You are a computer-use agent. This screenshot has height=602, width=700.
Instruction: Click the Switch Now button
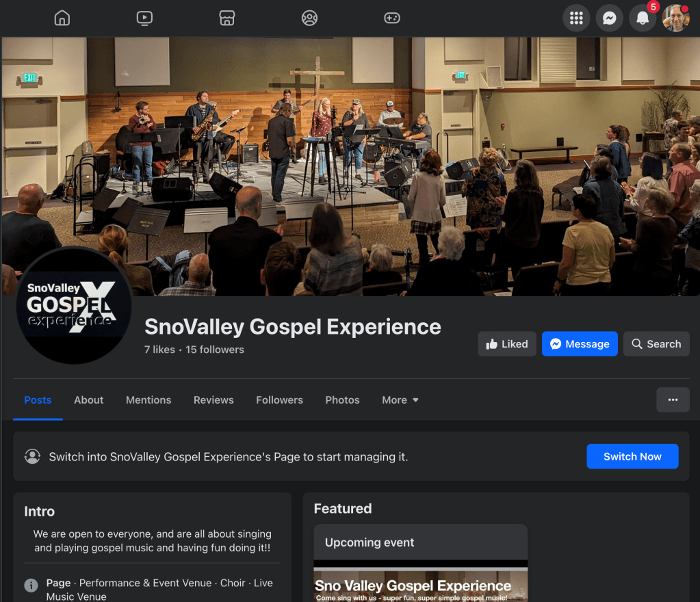click(x=632, y=456)
